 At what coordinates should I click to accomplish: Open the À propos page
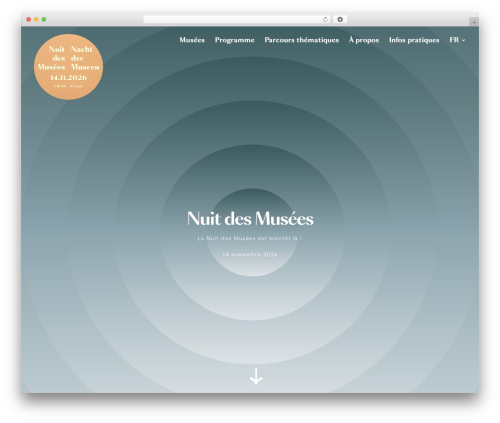pos(364,40)
